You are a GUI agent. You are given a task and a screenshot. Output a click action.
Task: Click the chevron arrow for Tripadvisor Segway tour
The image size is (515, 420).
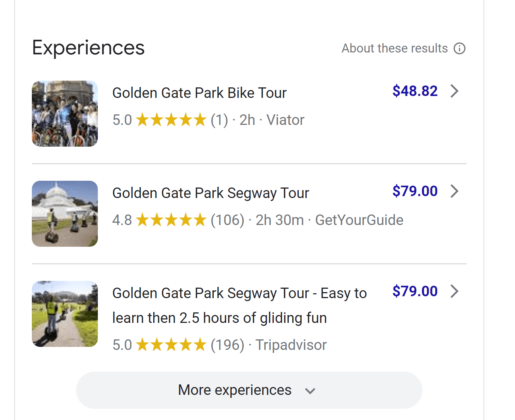coord(455,291)
